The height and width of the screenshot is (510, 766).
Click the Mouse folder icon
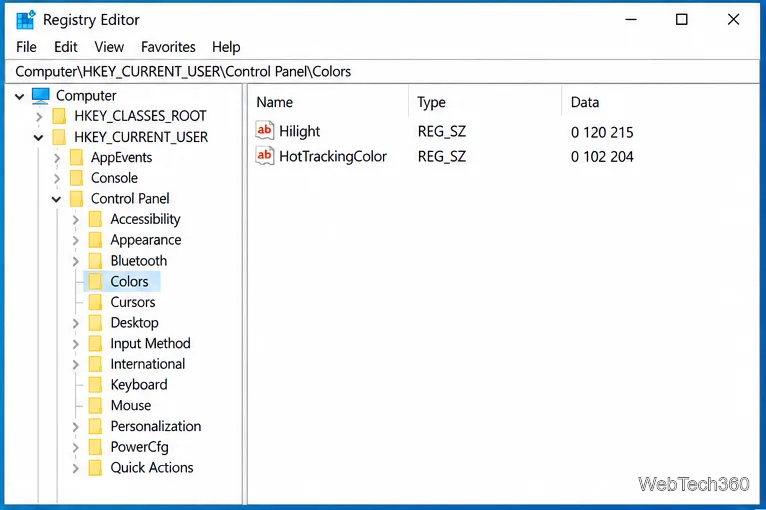click(96, 405)
